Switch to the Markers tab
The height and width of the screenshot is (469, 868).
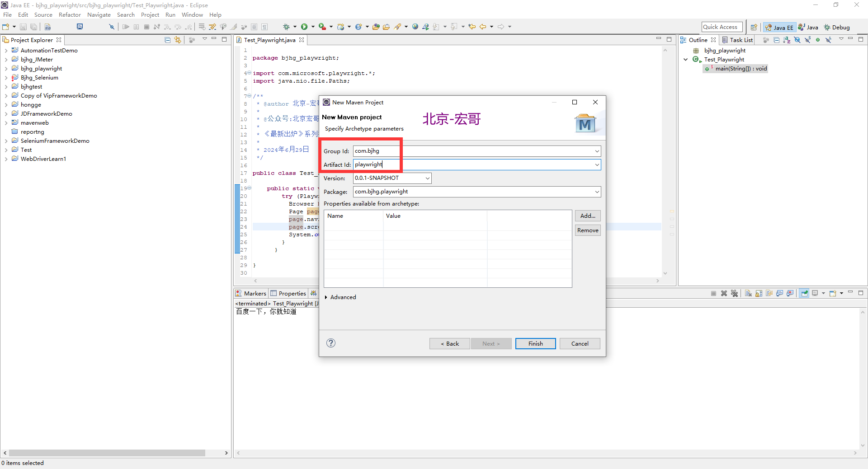coord(251,294)
